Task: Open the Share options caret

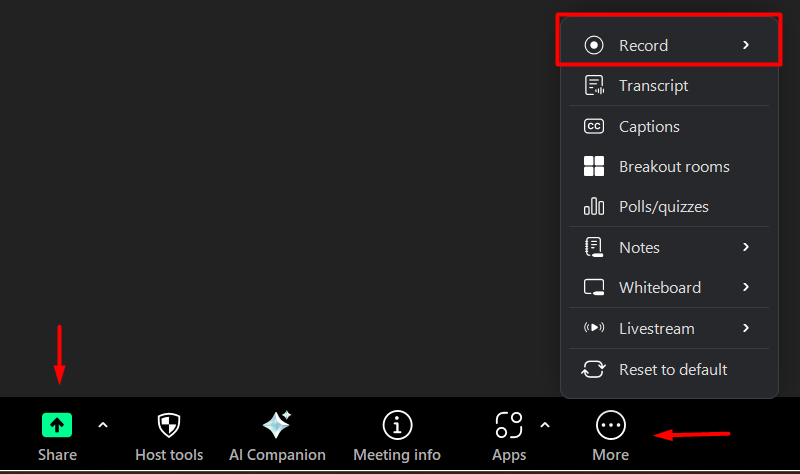Action: [103, 425]
